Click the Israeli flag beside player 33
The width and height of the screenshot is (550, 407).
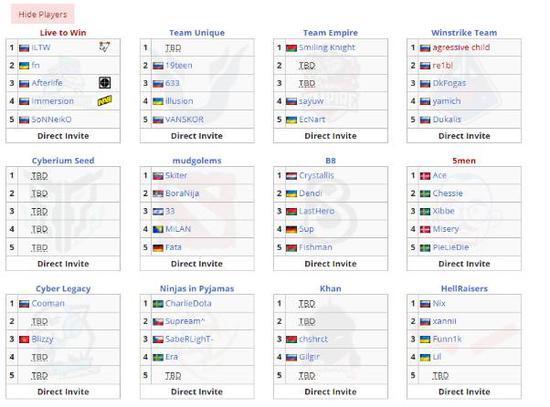click(158, 212)
